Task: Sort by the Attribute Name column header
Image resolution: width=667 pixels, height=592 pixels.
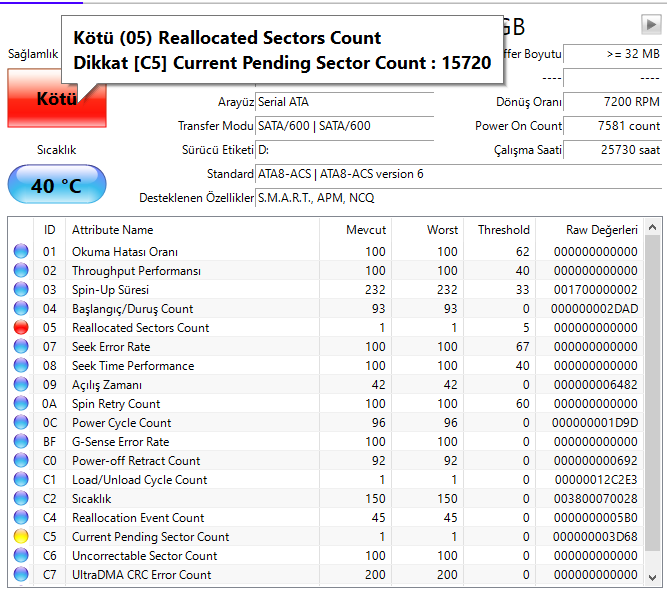Action: (192, 230)
